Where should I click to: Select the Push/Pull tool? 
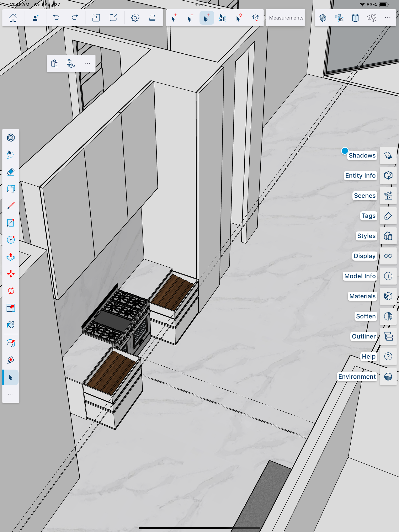click(11, 257)
